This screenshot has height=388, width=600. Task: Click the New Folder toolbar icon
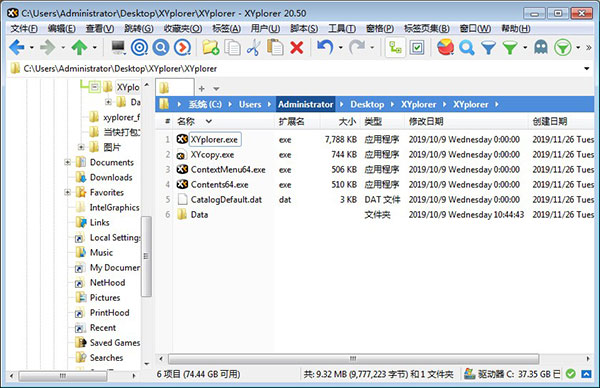[x=210, y=47]
